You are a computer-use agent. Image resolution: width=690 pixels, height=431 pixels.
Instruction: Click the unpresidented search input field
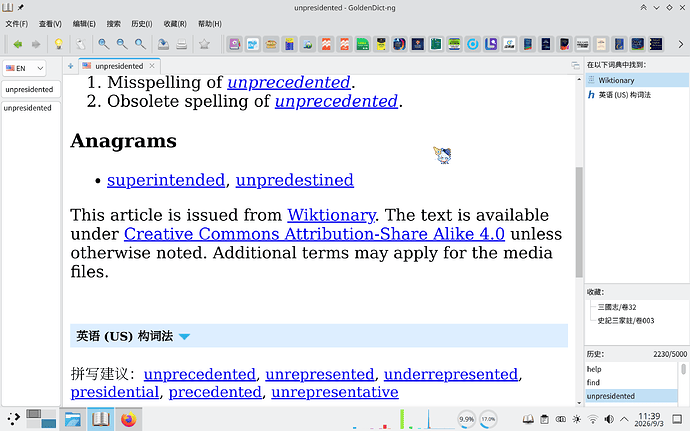31,89
